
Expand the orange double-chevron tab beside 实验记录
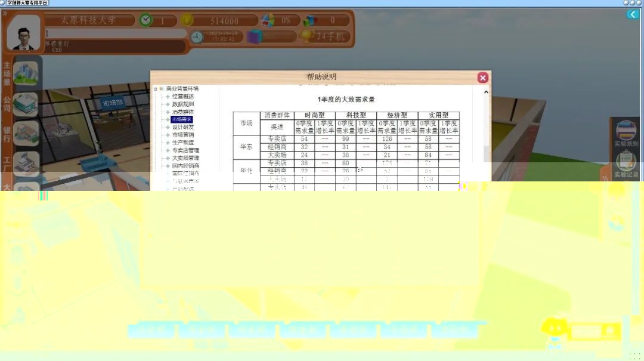[x=605, y=178]
